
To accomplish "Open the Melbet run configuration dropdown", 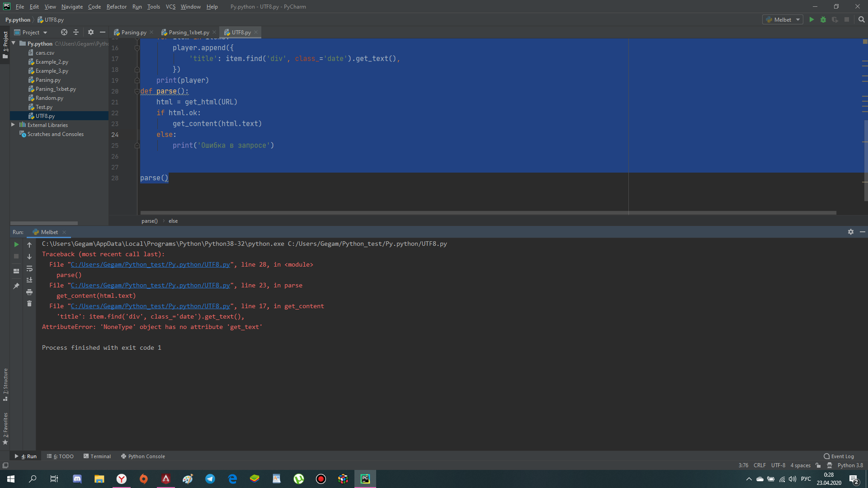I will click(x=783, y=20).
